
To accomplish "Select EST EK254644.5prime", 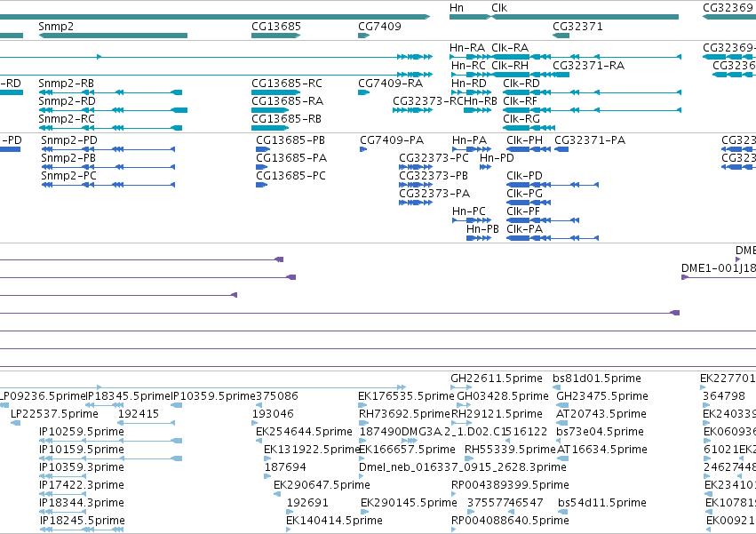I will 304,432.
